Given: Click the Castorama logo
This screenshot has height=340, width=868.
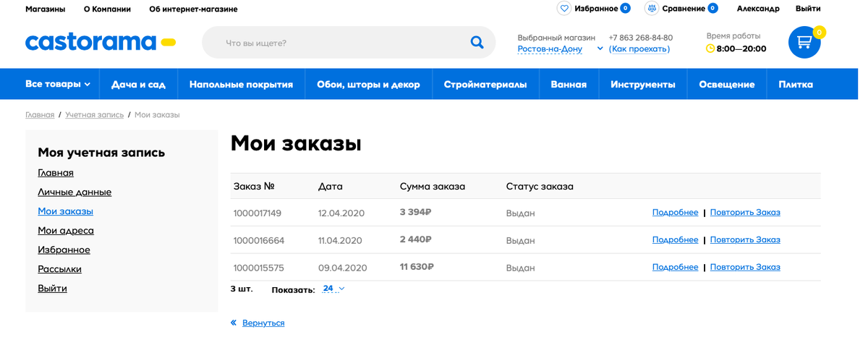Looking at the screenshot, I should pos(101,42).
